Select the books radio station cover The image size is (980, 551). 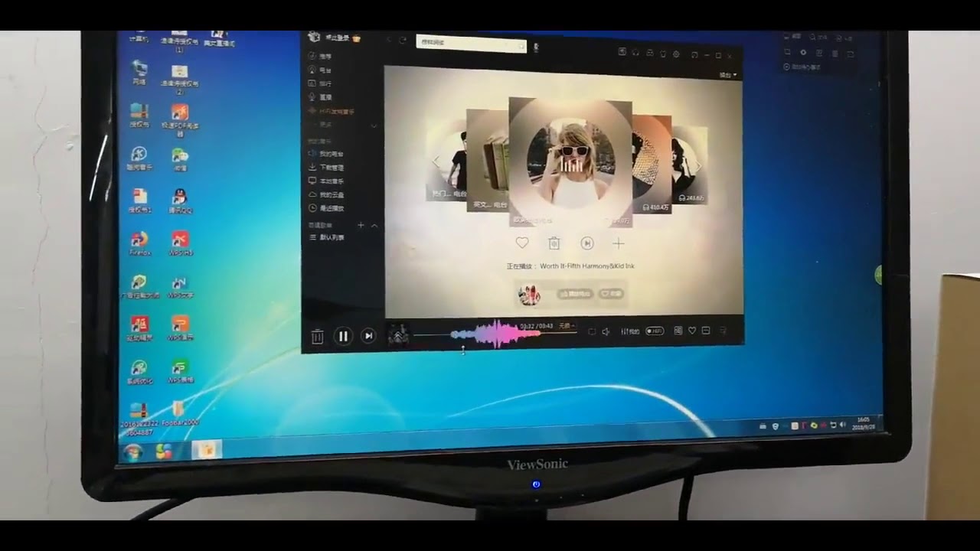pos(488,161)
